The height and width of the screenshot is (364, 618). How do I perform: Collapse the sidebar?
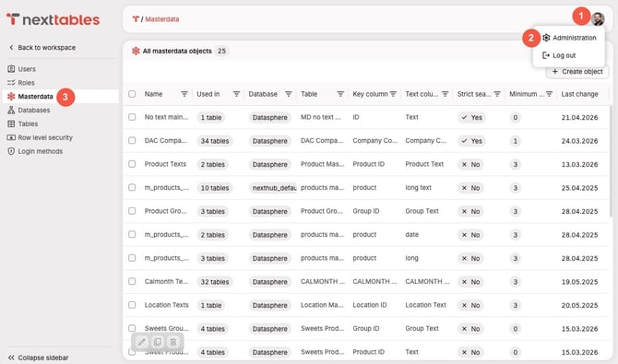[38, 358]
